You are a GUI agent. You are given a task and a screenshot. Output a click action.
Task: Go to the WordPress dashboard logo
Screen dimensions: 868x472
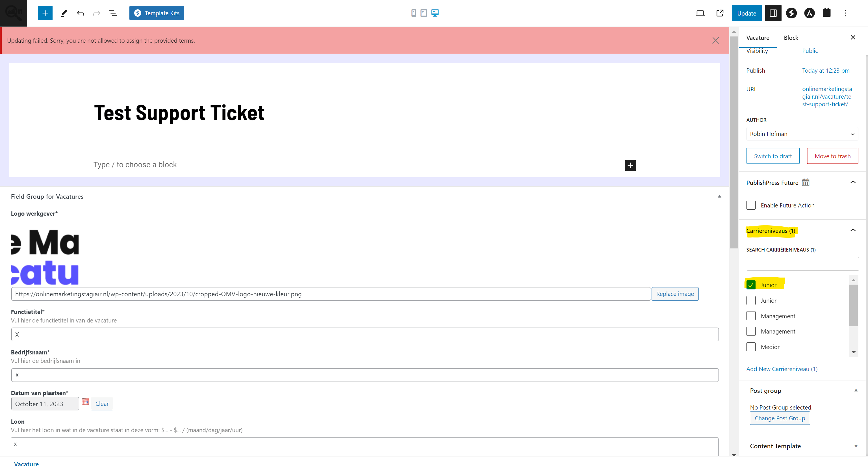click(x=14, y=13)
